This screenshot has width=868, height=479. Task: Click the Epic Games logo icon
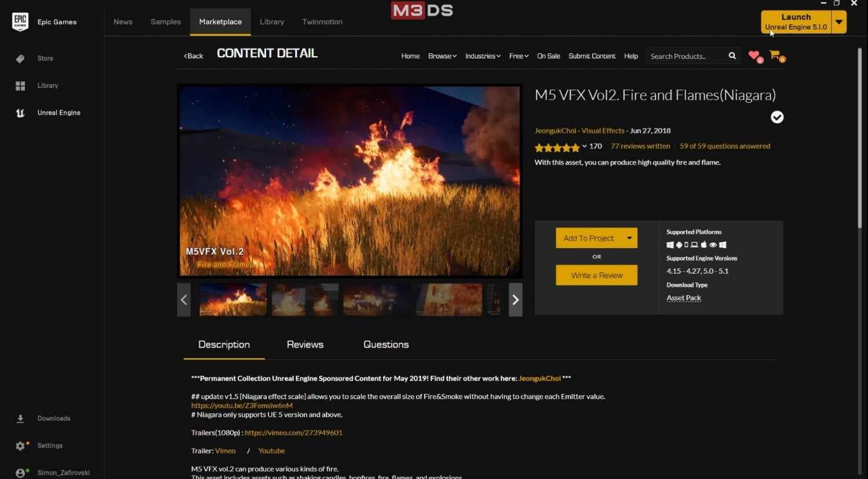click(20, 22)
